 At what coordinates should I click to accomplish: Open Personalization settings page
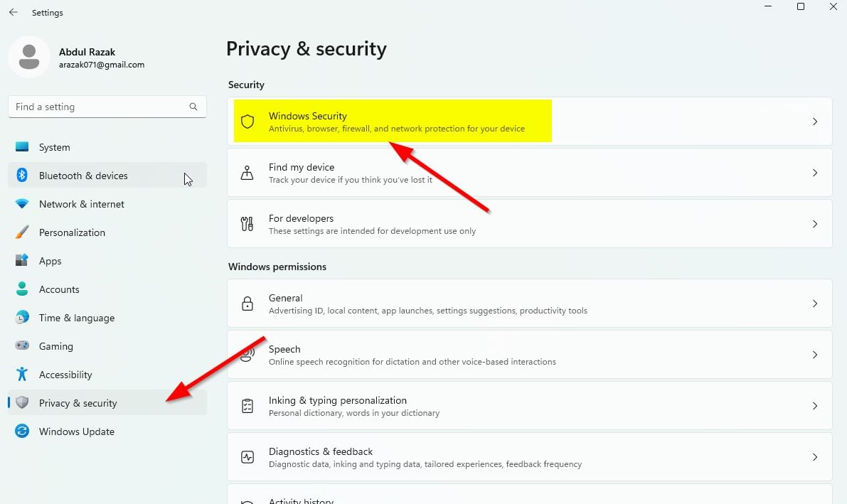(x=72, y=232)
